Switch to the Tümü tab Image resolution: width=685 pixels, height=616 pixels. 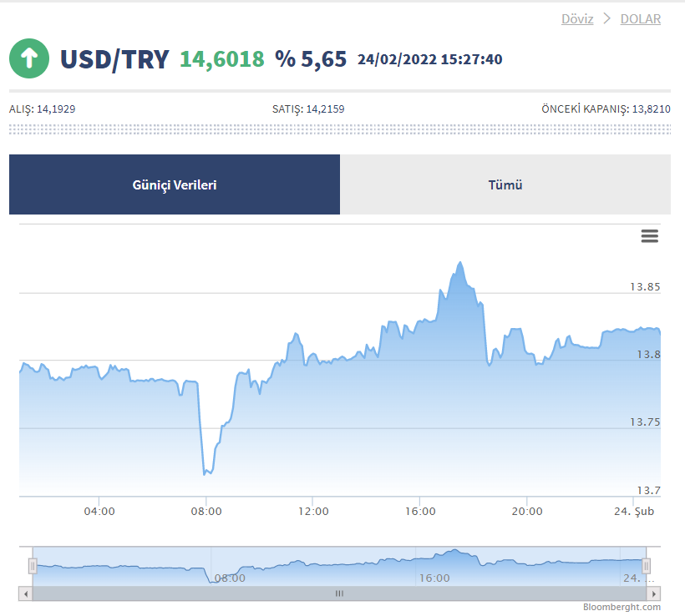[505, 184]
